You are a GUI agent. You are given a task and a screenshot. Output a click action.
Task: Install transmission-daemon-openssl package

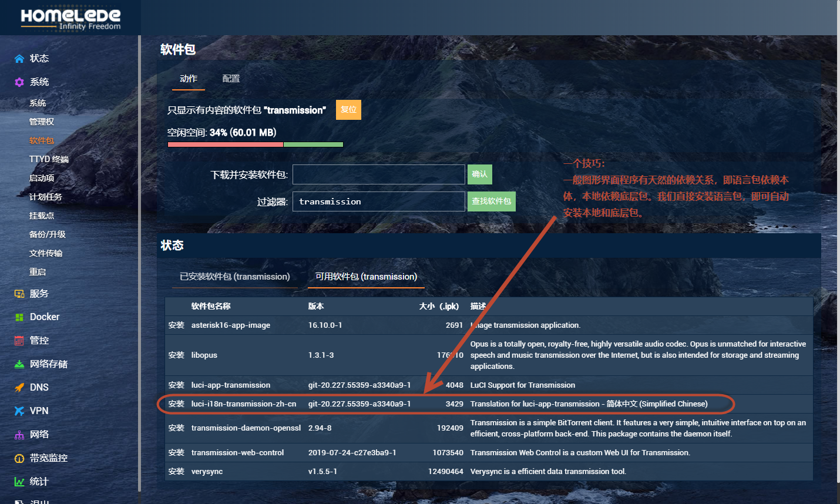point(176,428)
